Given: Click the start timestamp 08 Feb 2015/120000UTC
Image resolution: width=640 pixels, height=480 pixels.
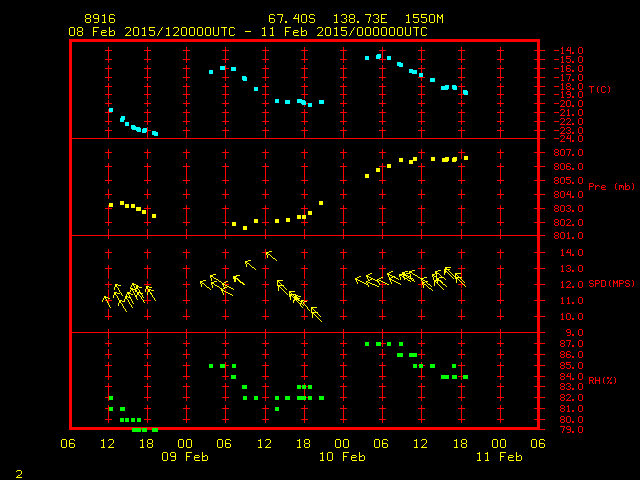Looking at the screenshot, I should pos(152,32).
